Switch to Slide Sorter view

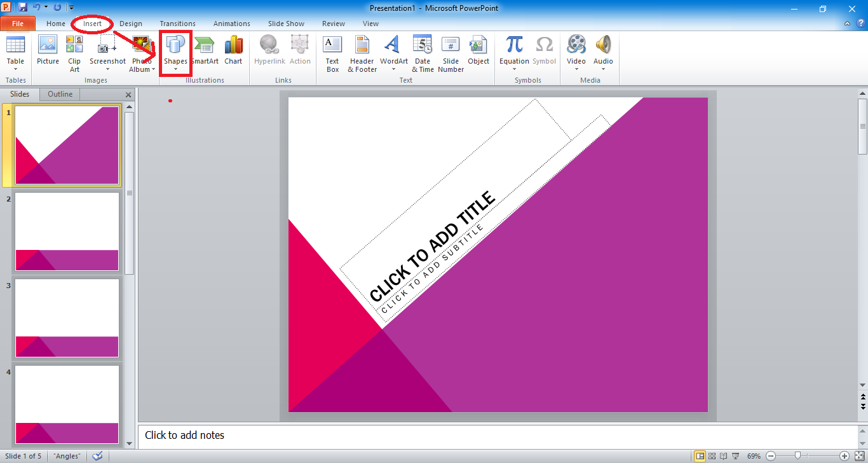click(713, 456)
